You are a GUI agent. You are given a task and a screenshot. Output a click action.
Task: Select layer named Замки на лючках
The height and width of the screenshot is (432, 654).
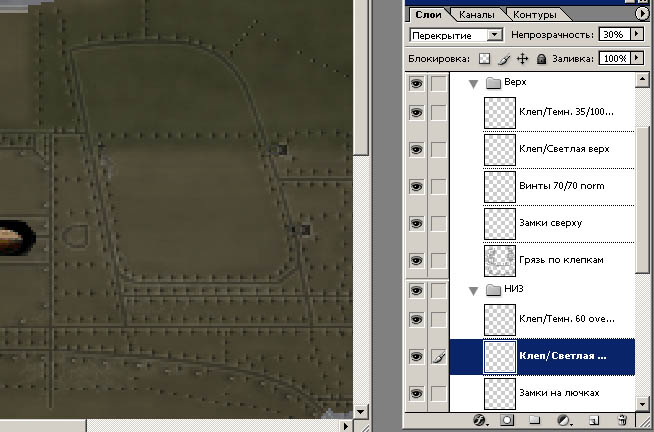(559, 393)
